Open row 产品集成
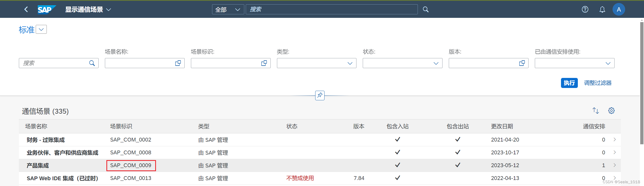This screenshot has width=644, height=186. 320,165
